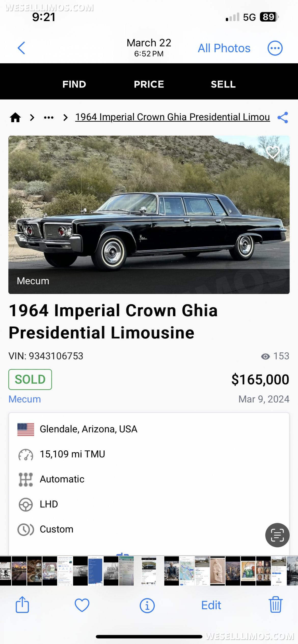Tap the steering wheel icon beside LHD

pos(25,504)
